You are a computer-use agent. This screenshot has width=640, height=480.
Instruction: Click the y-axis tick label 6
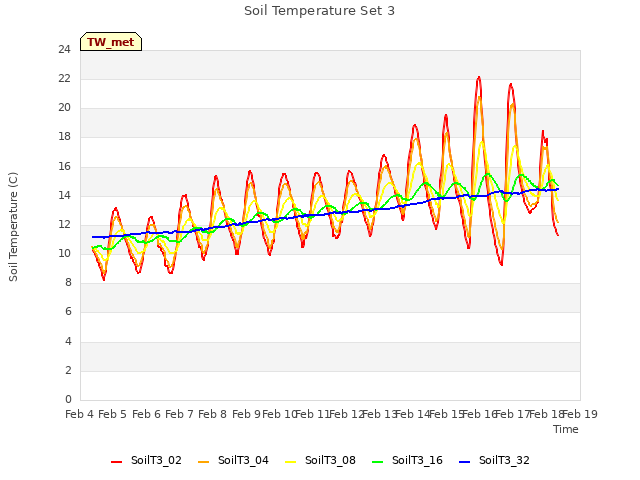pos(68,312)
